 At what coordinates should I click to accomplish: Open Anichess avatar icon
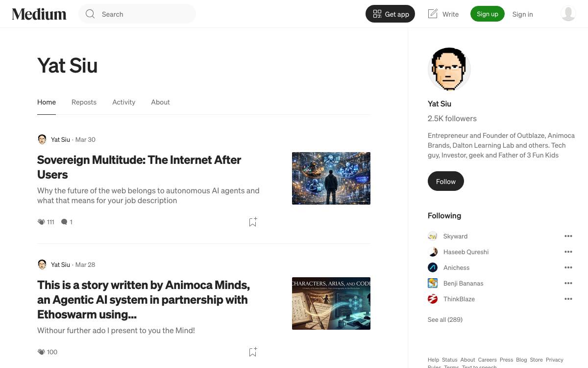point(433,267)
